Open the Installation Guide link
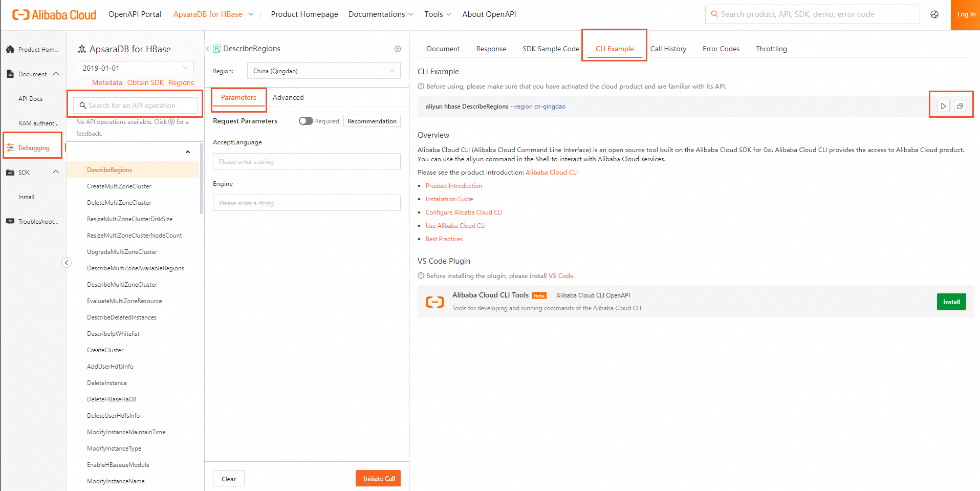Viewport: 980px width, 491px height. point(449,199)
